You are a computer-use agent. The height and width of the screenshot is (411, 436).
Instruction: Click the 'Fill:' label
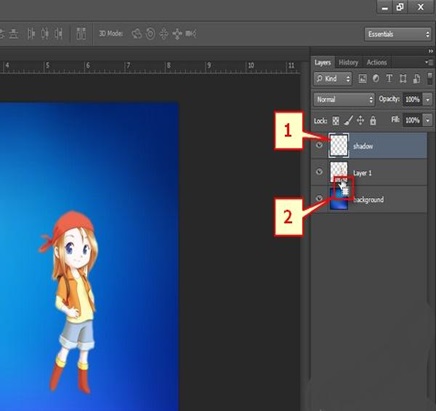tap(395, 119)
